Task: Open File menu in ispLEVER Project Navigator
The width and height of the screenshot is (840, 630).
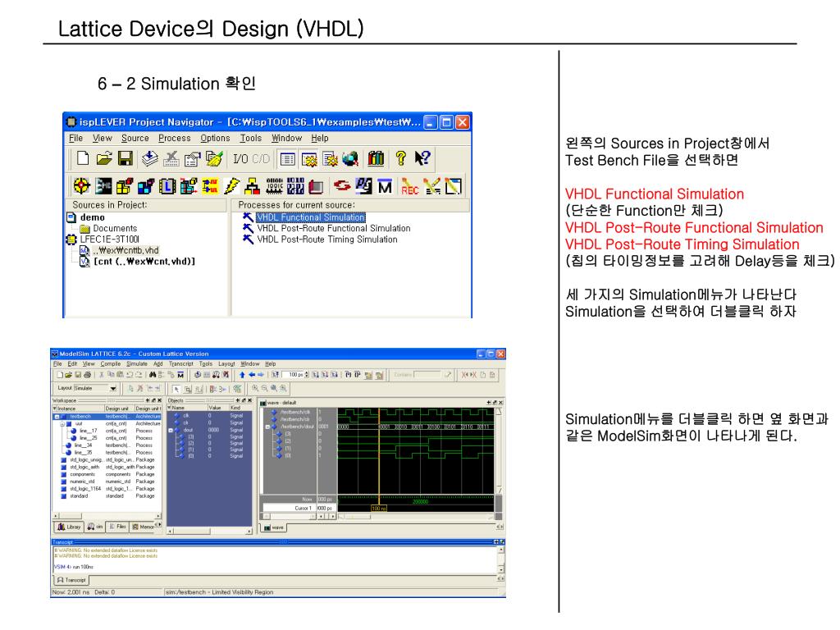Action: click(x=76, y=138)
